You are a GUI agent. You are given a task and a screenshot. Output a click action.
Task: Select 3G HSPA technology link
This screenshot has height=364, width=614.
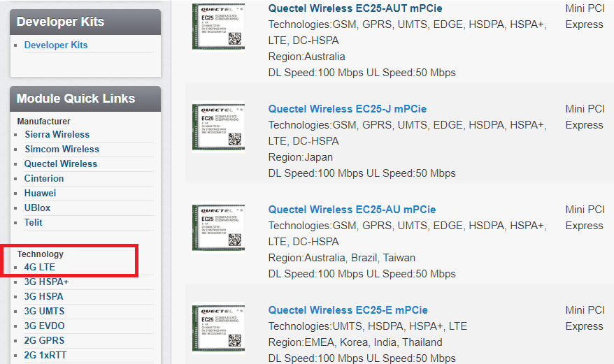pyautogui.click(x=43, y=296)
